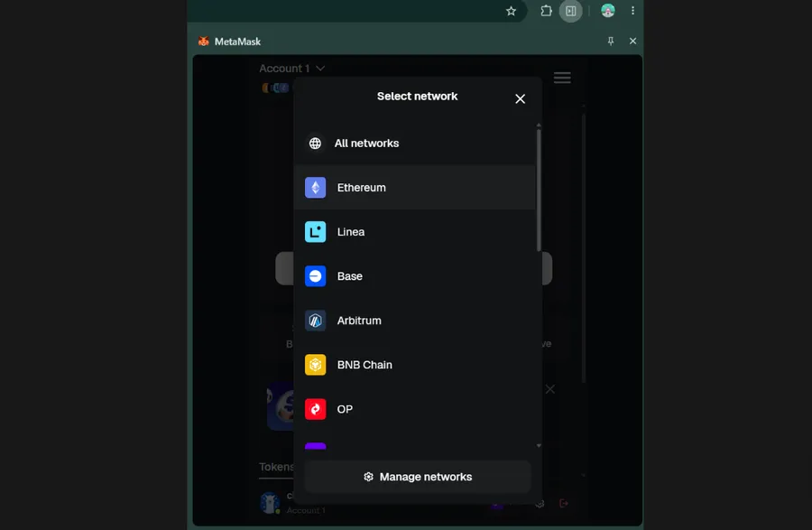Click the Account 1 avatar in bottom row

[x=270, y=503]
